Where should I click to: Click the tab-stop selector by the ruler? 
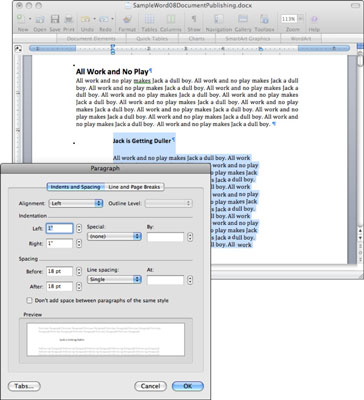point(18,48)
